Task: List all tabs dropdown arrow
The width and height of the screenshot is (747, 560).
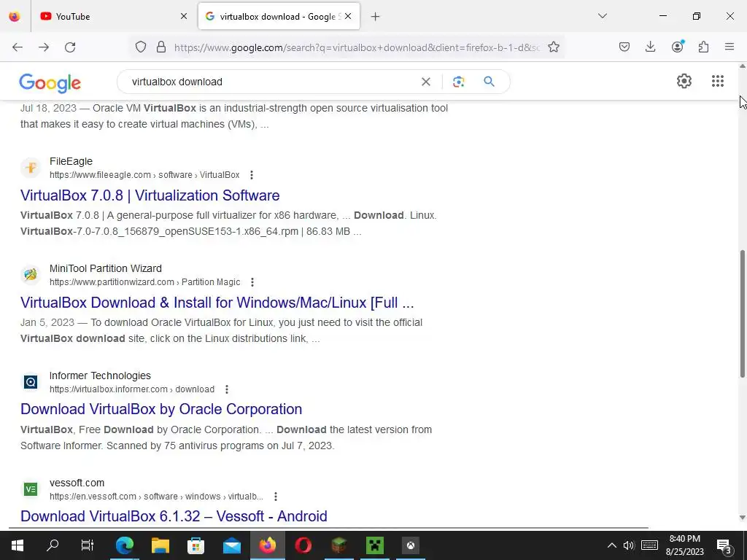Action: point(603,16)
